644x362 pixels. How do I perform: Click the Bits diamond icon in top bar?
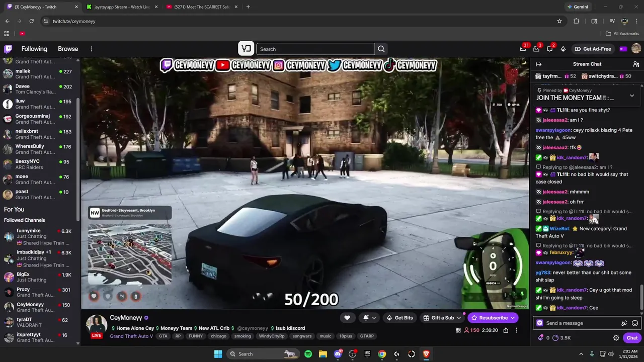563,49
